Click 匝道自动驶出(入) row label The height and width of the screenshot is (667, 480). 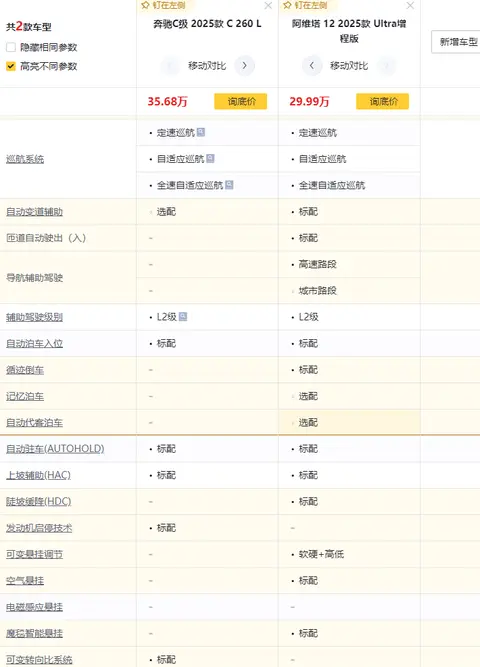pyautogui.click(x=46, y=238)
